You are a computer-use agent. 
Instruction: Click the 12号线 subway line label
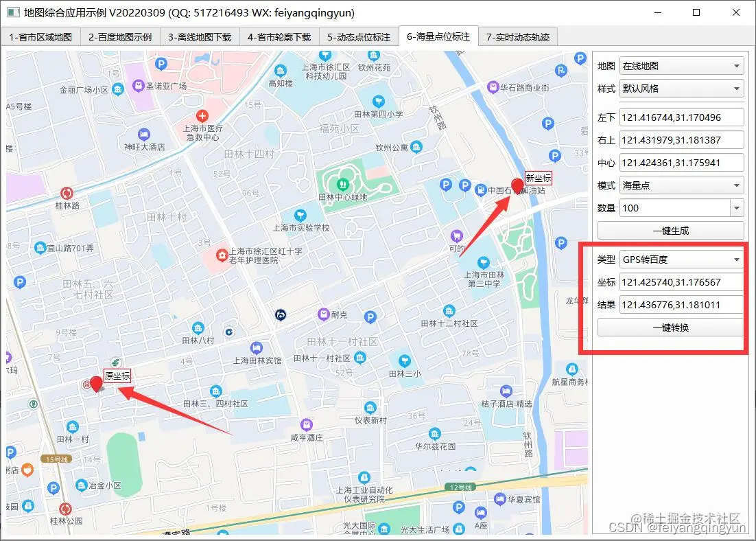460,487
